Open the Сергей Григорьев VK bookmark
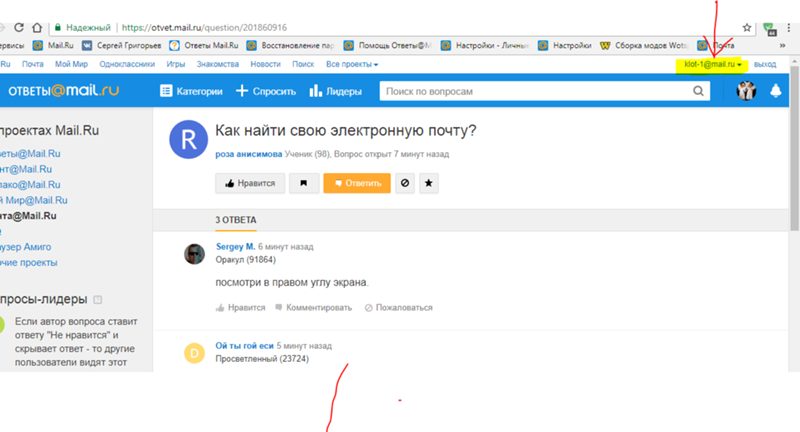The height and width of the screenshot is (432, 800). click(122, 45)
